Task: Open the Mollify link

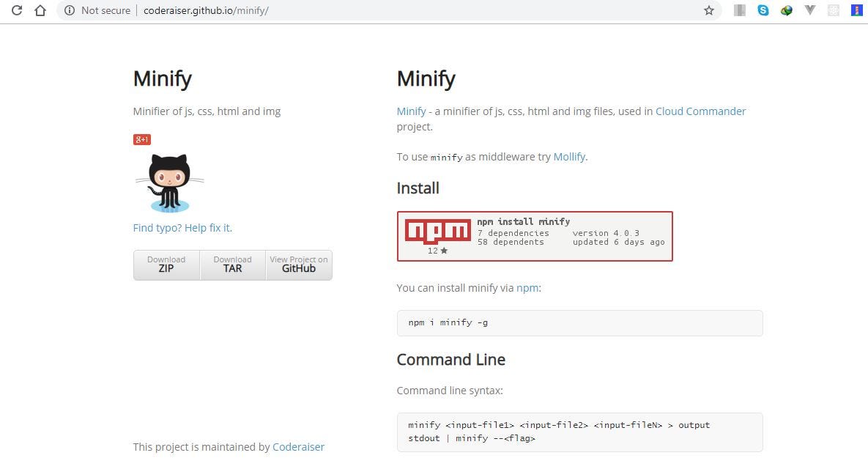Action: tap(569, 157)
